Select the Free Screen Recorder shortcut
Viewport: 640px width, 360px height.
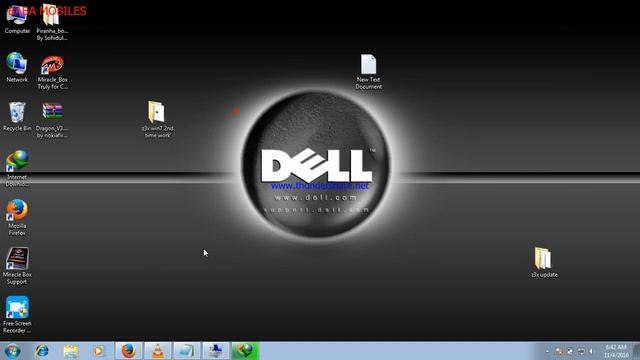(x=17, y=314)
